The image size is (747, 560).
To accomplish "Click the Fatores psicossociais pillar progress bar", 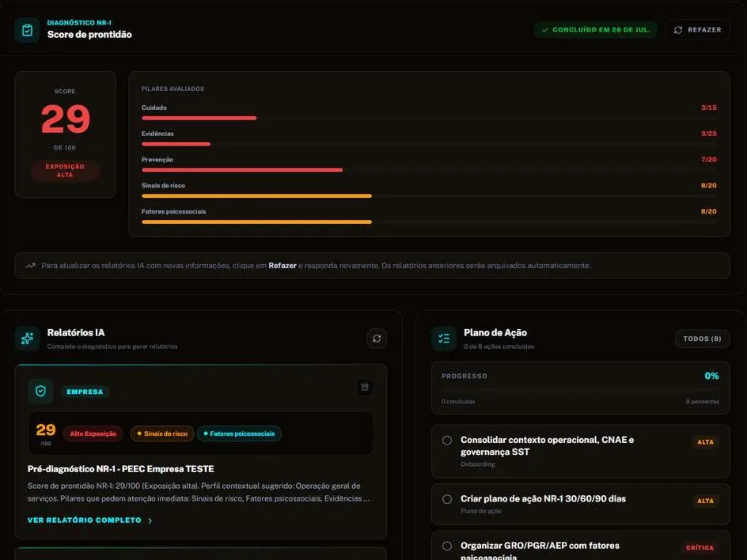I will pos(429,222).
